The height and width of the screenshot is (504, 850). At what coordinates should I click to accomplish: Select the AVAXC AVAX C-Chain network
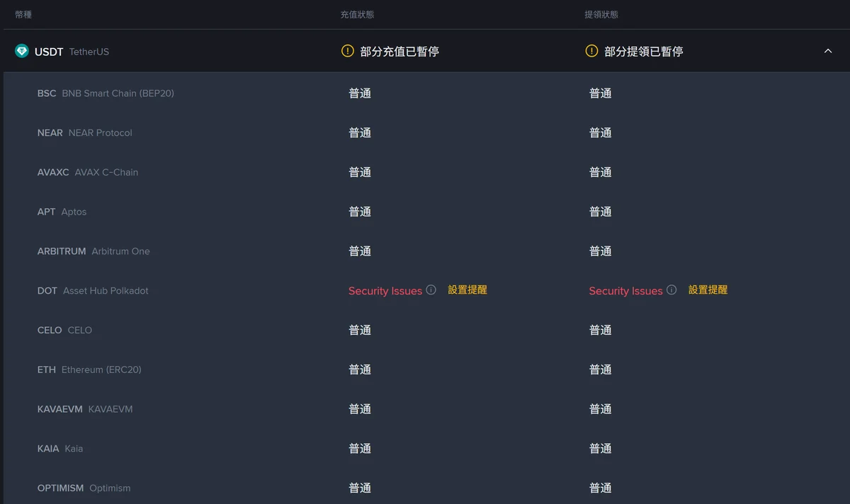click(x=88, y=172)
